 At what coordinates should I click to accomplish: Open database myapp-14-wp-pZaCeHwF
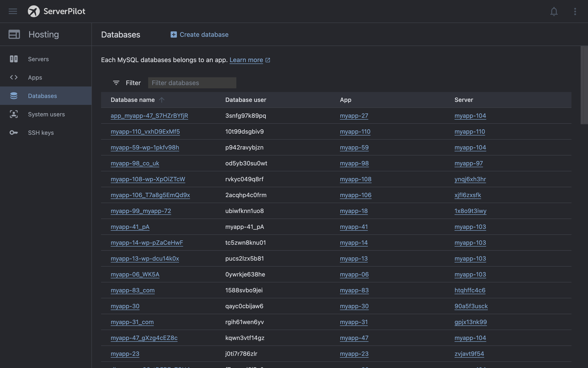[x=147, y=243]
